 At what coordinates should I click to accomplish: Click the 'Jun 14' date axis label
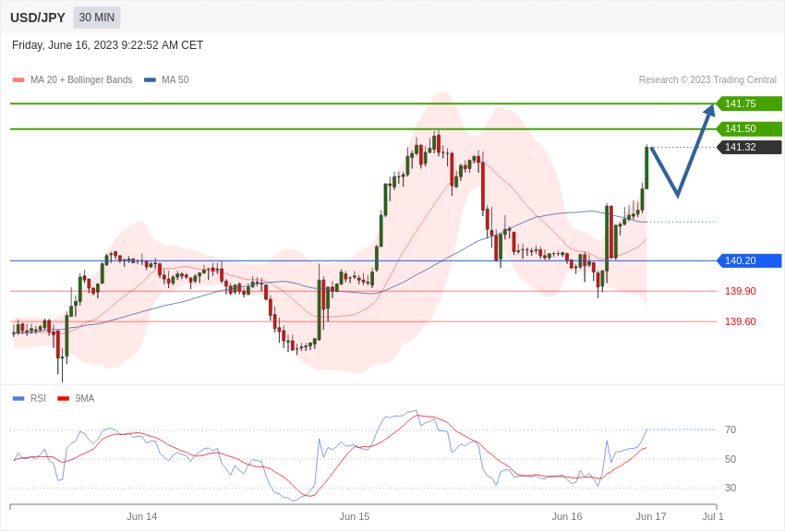pyautogui.click(x=142, y=516)
